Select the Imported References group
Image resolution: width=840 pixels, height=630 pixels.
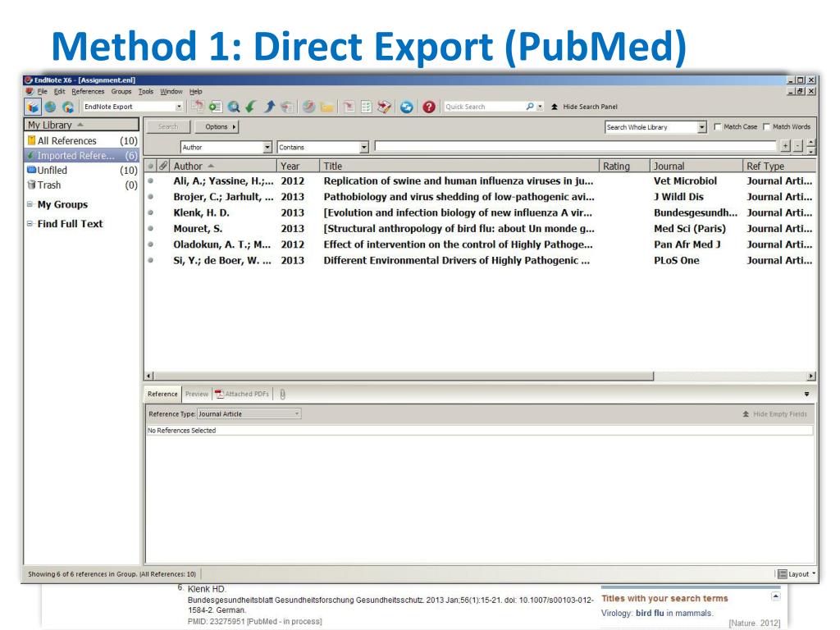[x=82, y=156]
